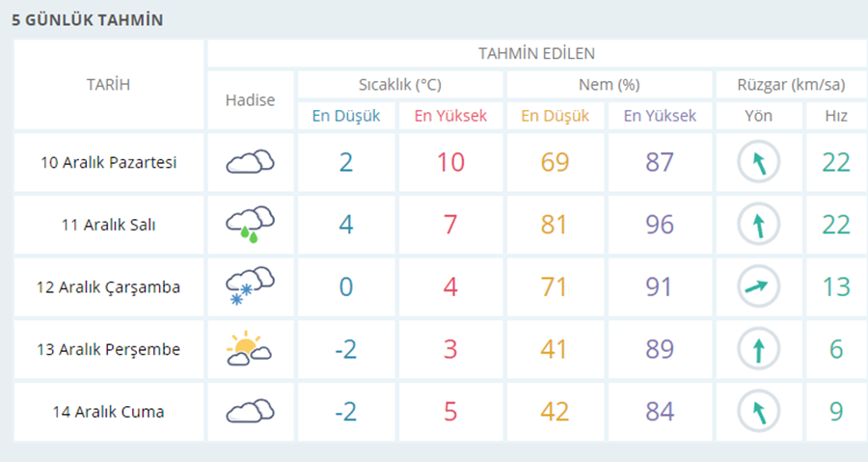Click the cloudy icon for 10 Aralık Pazartesi
The image size is (868, 462).
pos(251,162)
